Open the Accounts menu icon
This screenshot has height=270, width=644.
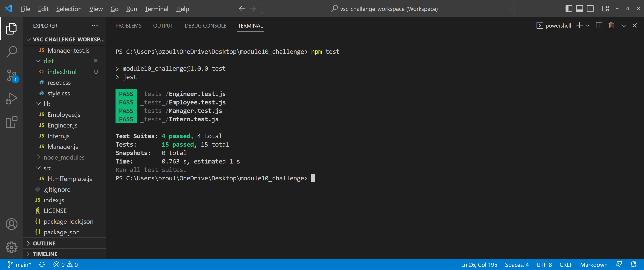coord(11,224)
